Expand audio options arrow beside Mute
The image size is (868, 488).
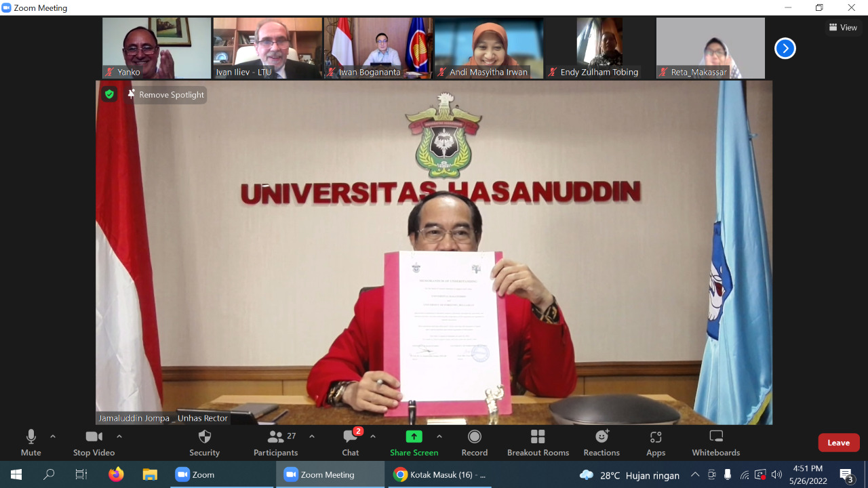53,436
